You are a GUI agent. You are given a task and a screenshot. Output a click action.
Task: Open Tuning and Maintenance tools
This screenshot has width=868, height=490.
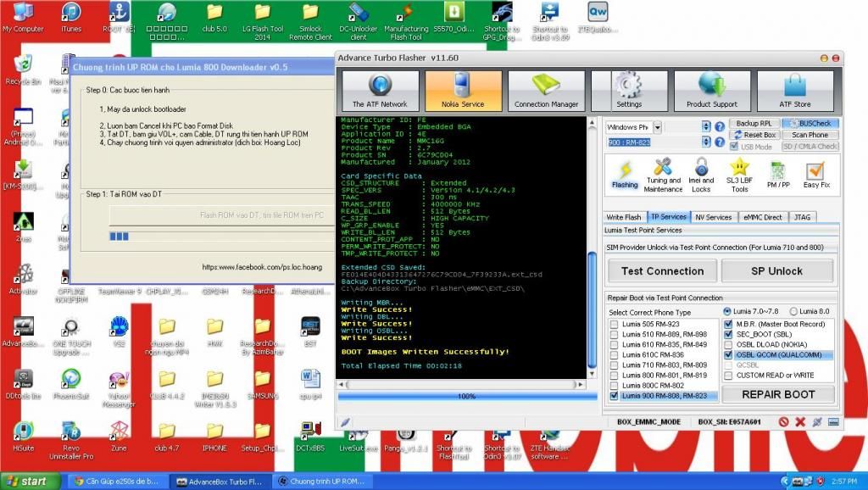[x=663, y=175]
